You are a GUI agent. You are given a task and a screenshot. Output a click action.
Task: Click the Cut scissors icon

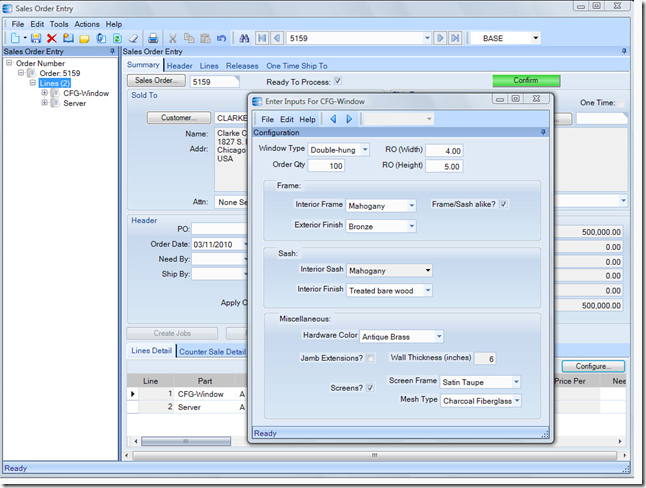[173, 38]
